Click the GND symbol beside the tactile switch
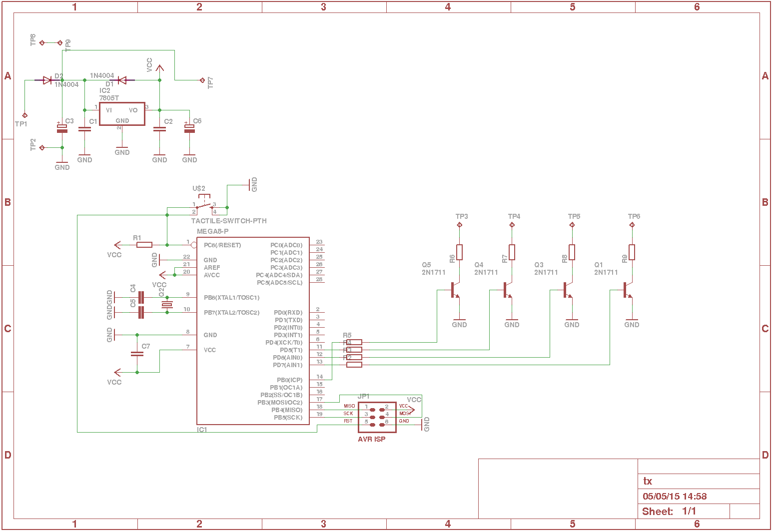 [249, 185]
